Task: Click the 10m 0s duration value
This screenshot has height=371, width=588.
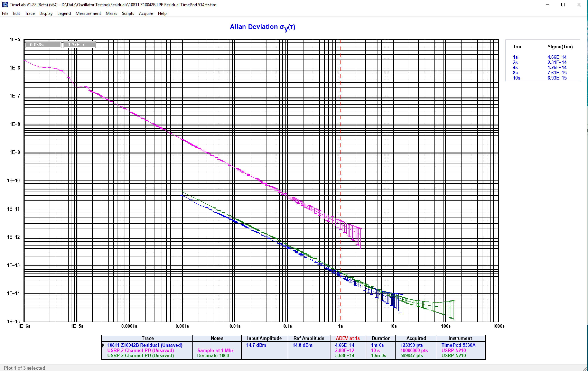Action: (x=379, y=356)
